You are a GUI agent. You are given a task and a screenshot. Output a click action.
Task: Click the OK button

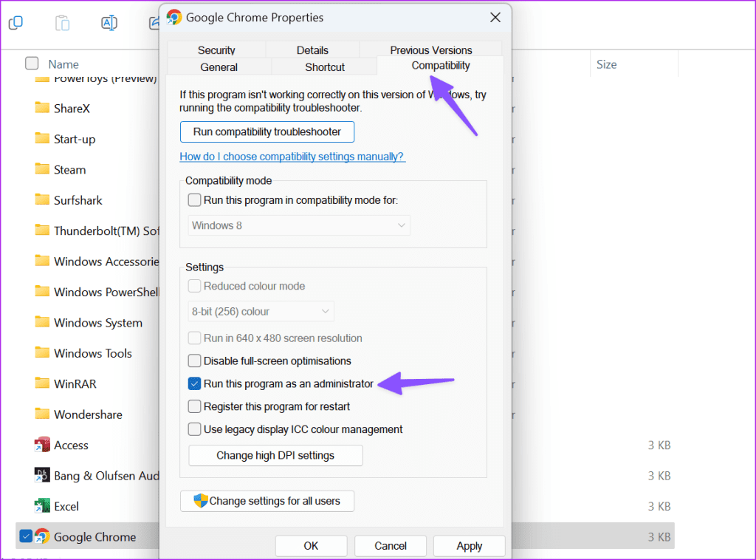[311, 545]
